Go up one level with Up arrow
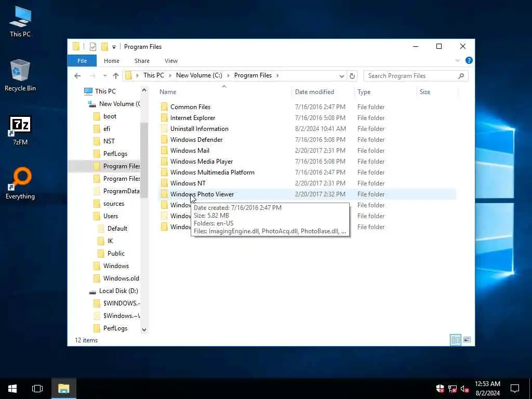Screen dimensions: 532x399 pos(116,76)
